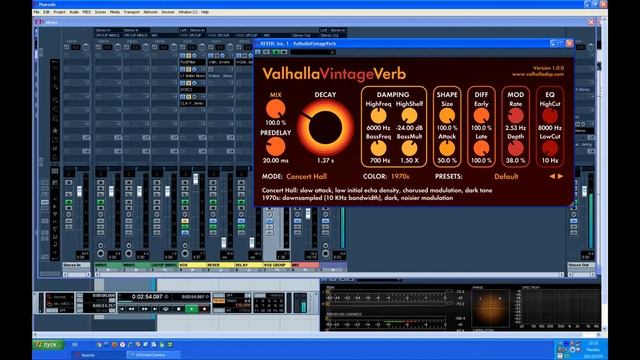Open the Left - Stereo In input routing
The image size is (640, 360).
[x=192, y=30]
